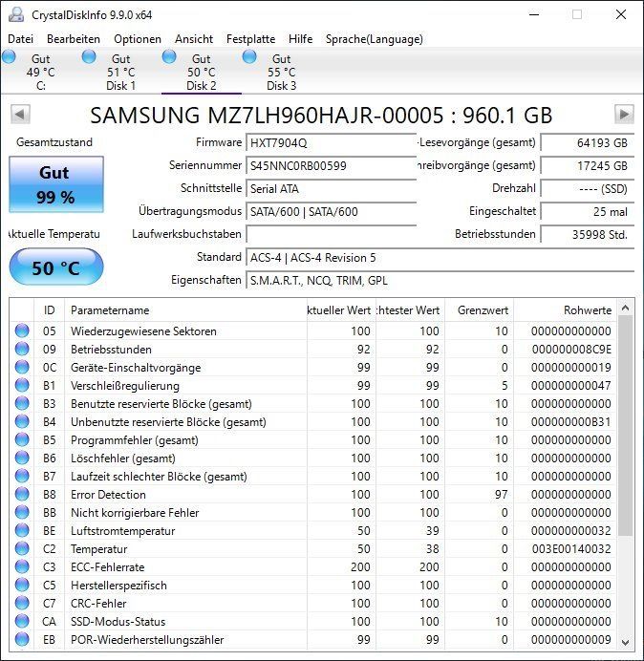Click status orb of Herstellerspezifisch row
Viewport: 644px width, 661px height.
22,585
